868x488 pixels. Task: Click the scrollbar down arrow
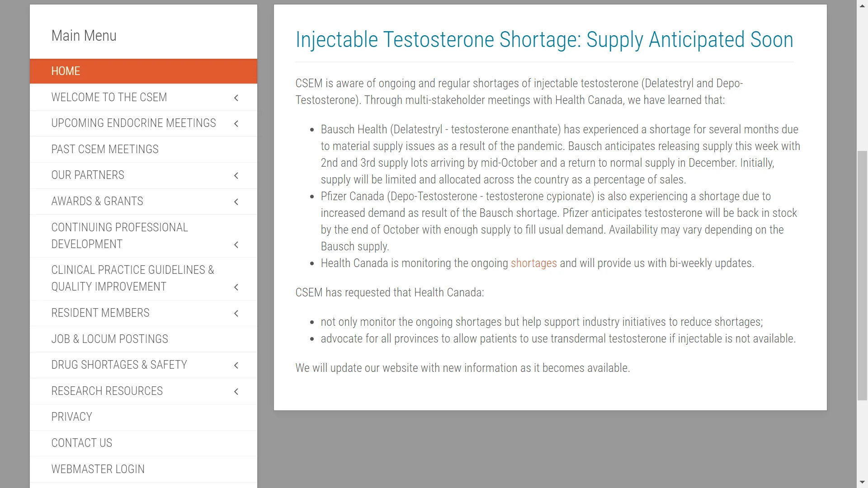click(862, 482)
